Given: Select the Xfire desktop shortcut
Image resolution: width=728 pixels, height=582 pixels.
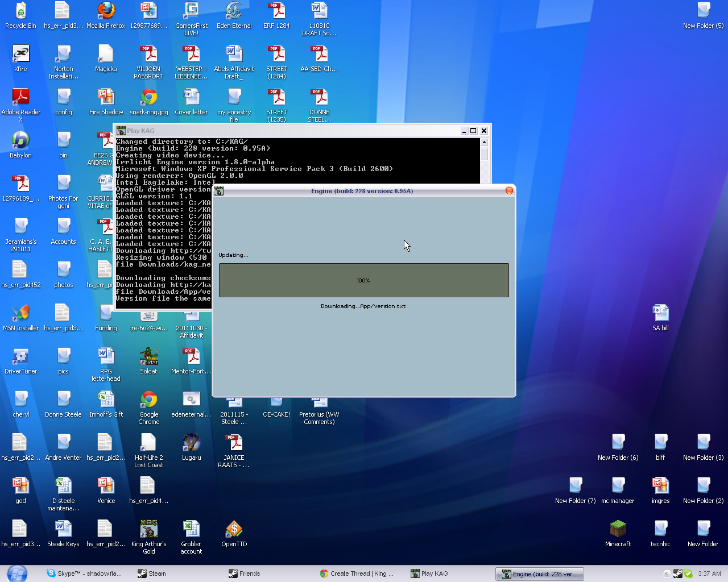Looking at the screenshot, I should 20,59.
